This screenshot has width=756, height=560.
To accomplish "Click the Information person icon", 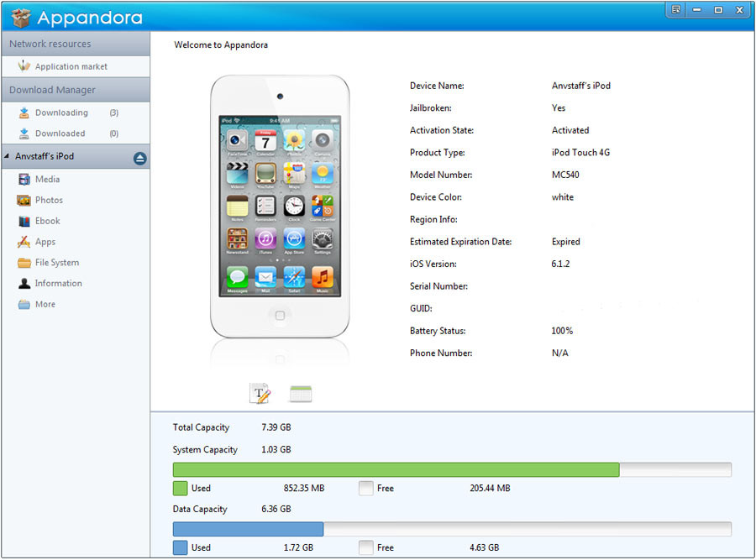I will pos(24,284).
